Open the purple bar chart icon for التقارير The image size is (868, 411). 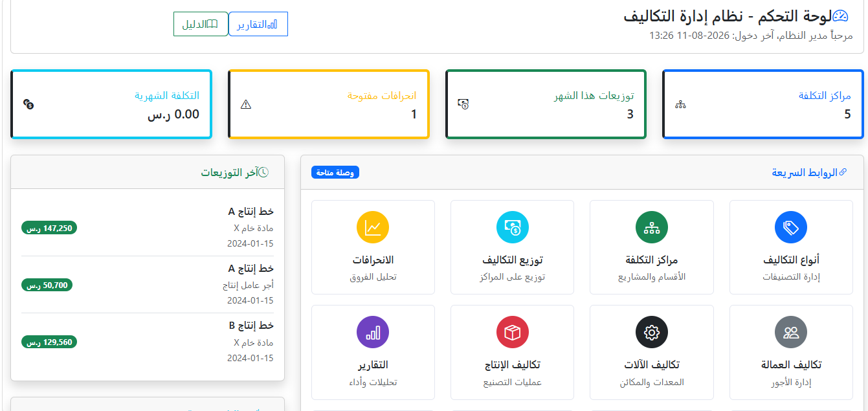(x=373, y=332)
